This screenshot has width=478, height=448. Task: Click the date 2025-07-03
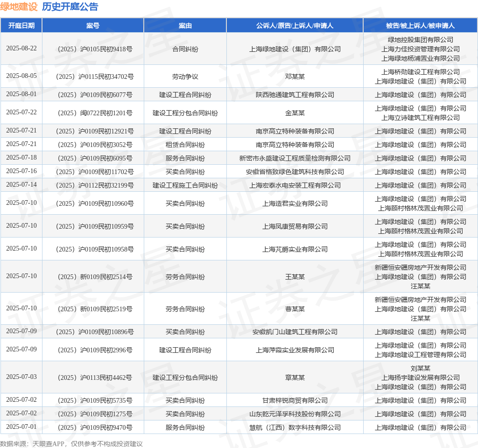(21, 377)
